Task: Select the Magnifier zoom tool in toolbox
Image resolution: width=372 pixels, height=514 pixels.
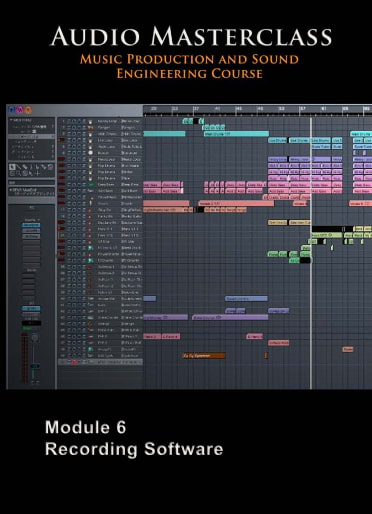Action: (x=19, y=173)
